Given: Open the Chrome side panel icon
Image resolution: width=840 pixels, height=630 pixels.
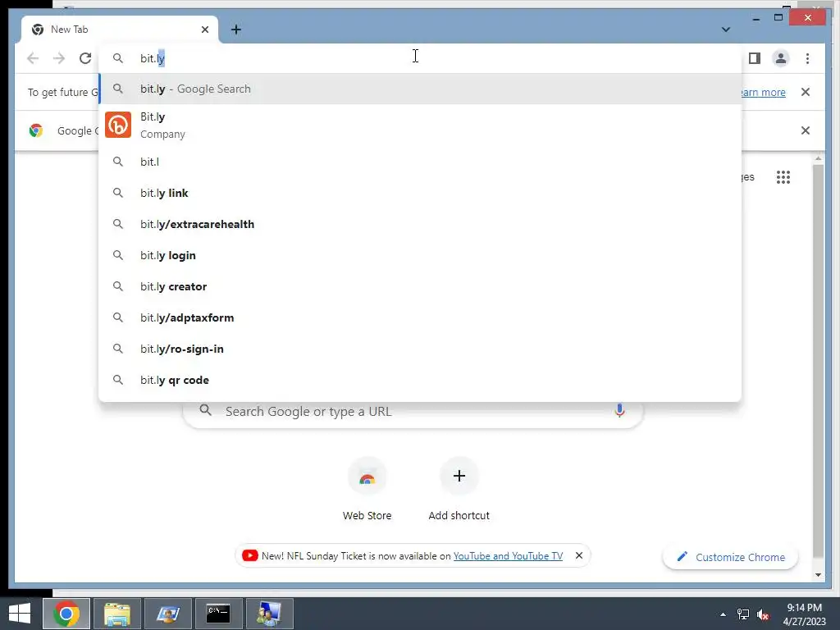Looking at the screenshot, I should pos(755,58).
